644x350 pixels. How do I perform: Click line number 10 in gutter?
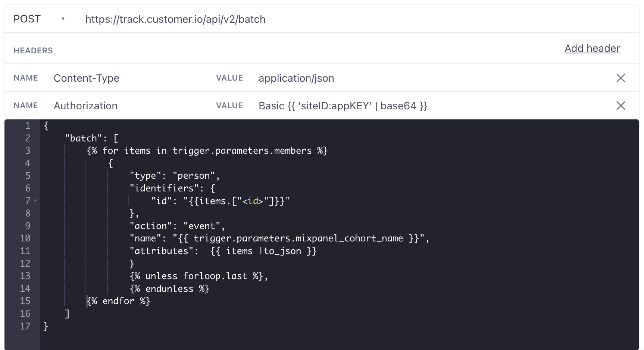click(25, 238)
